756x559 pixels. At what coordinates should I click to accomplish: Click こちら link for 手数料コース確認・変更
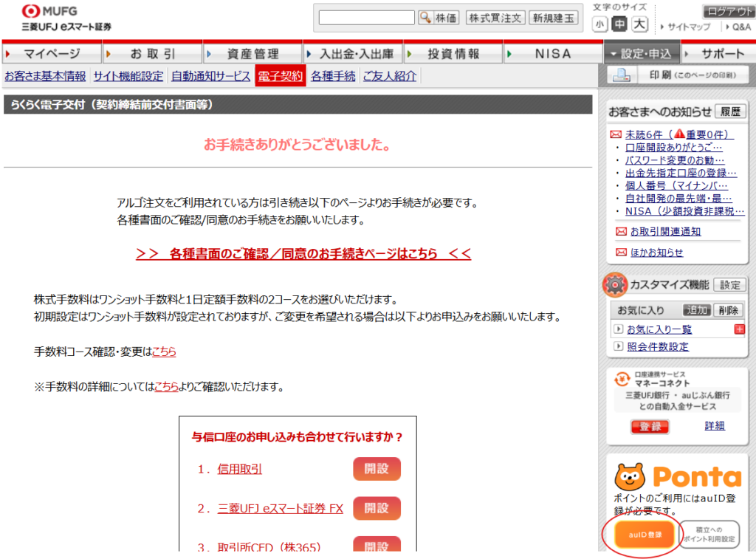click(164, 351)
